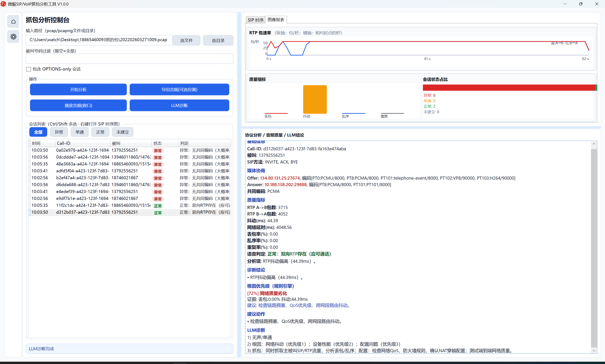The image size is (605, 364).
Task: Open settings gear icon in sidebar
Action: (13, 37)
